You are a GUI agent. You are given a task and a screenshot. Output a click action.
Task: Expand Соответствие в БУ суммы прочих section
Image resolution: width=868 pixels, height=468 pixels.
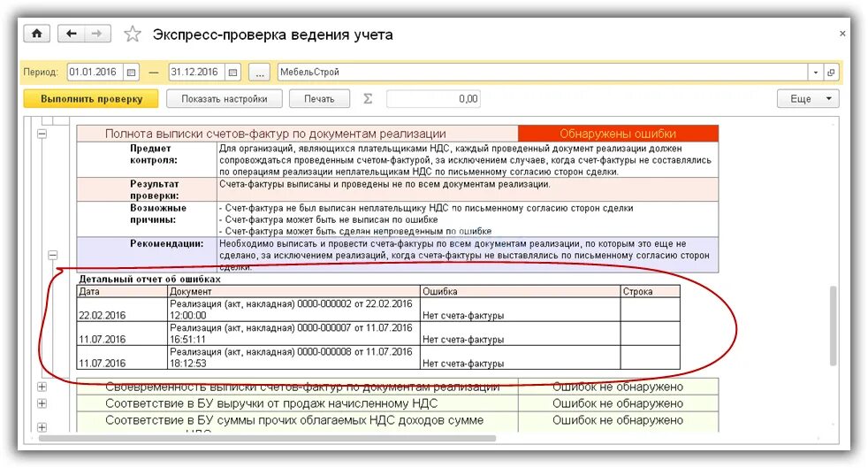coord(42,427)
